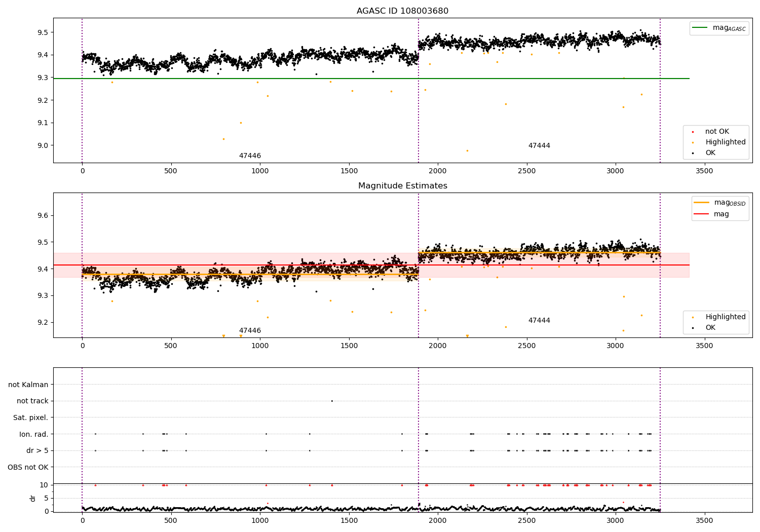Select 'Highlighted' in Magnitude Estimates legend
760x532 pixels.
click(x=726, y=317)
